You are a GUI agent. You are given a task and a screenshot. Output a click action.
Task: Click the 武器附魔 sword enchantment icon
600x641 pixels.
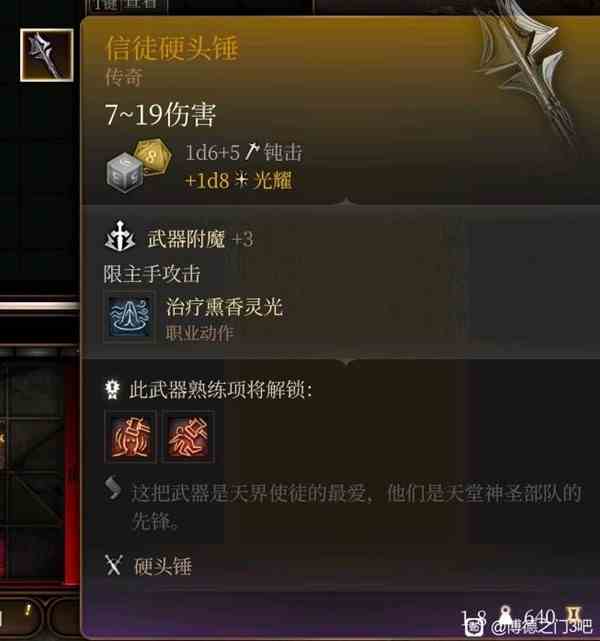pos(120,237)
